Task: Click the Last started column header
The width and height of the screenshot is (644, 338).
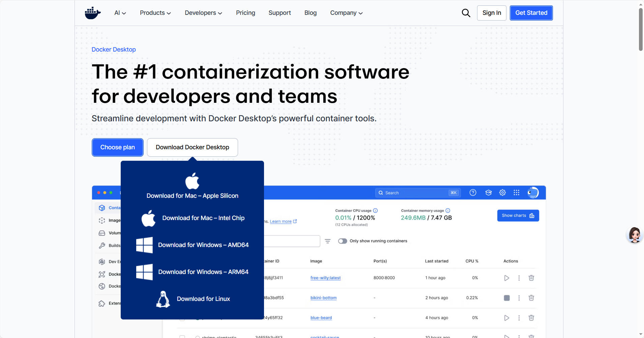Action: point(437,261)
